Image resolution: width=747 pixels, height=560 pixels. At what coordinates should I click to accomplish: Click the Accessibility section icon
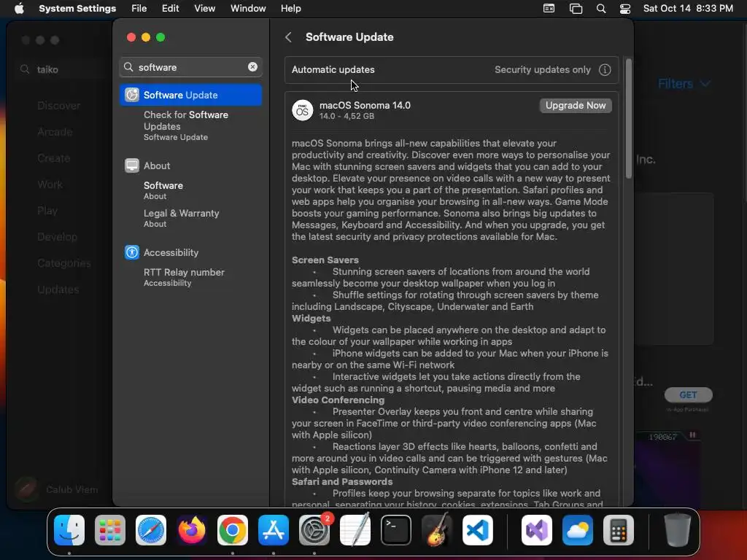point(132,252)
